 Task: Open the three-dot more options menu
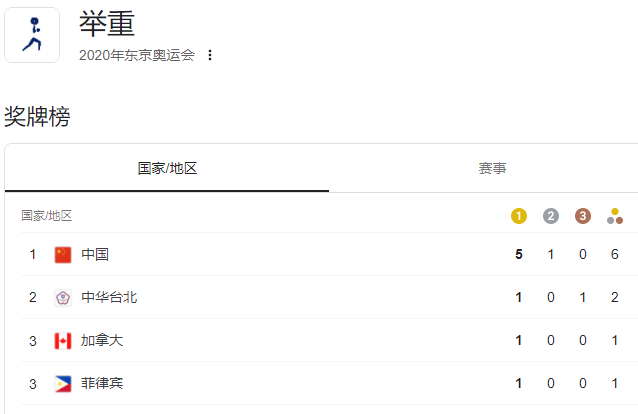tap(210, 55)
